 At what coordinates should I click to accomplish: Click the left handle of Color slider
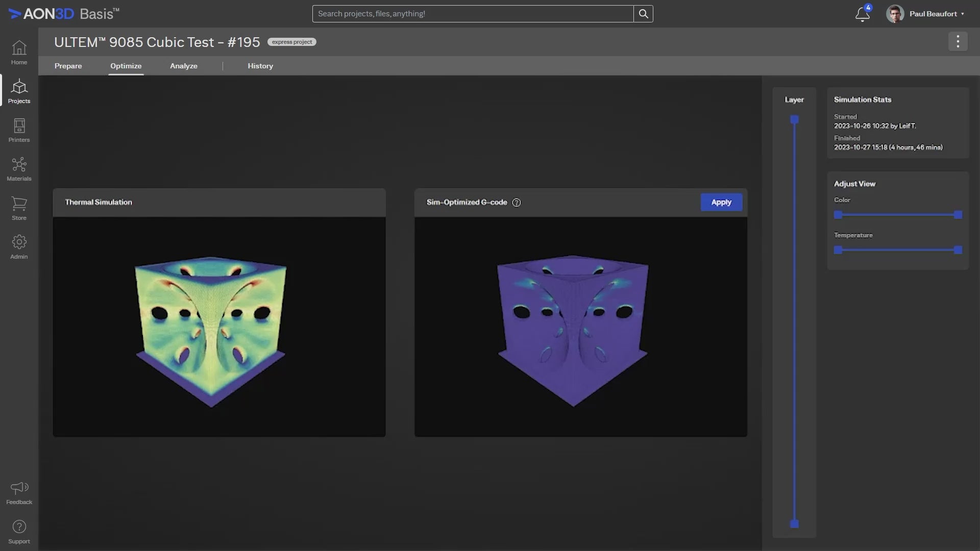pyautogui.click(x=838, y=215)
